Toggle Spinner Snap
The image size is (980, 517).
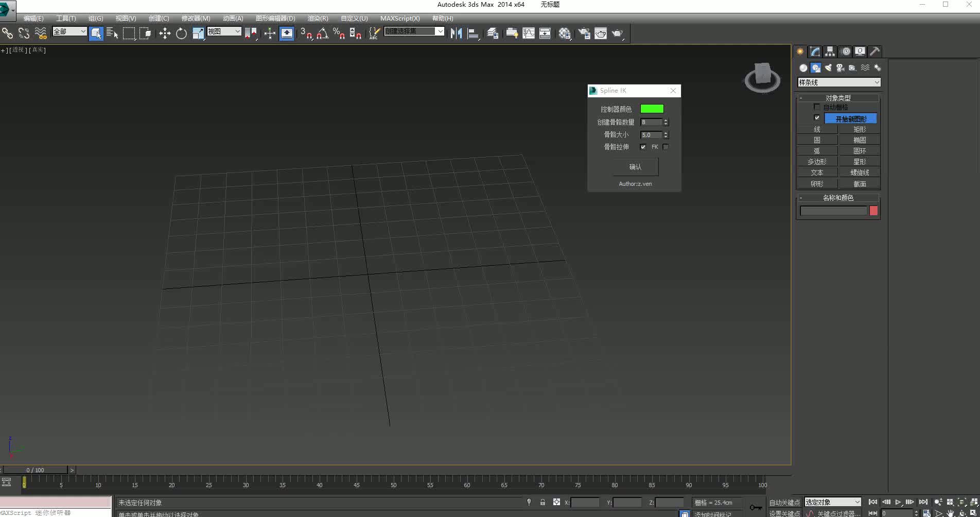(x=355, y=33)
